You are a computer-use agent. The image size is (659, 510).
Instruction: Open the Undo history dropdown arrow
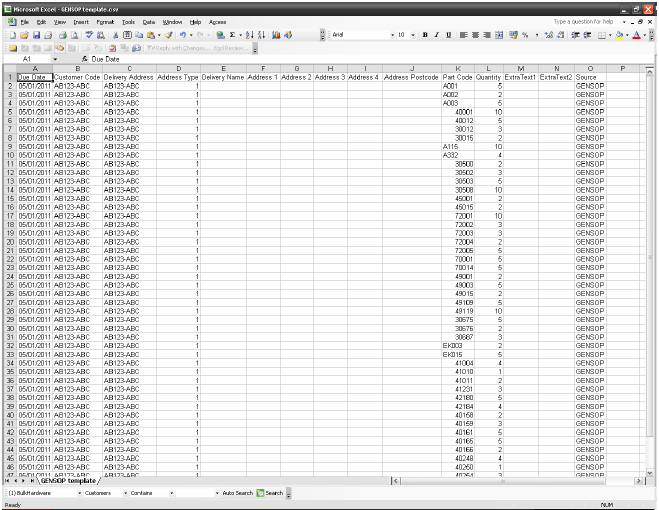(x=191, y=35)
